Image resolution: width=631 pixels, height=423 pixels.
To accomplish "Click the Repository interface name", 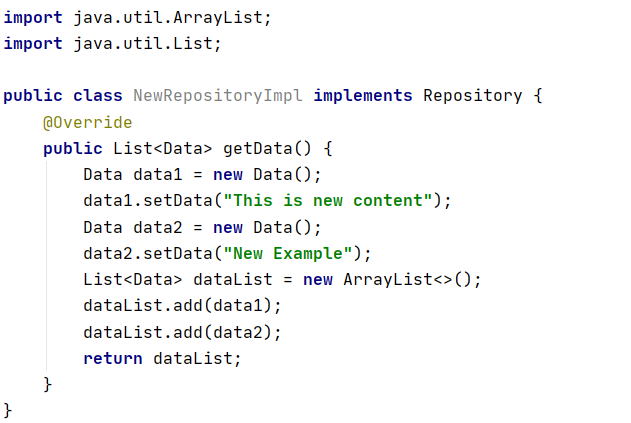I will [472, 96].
